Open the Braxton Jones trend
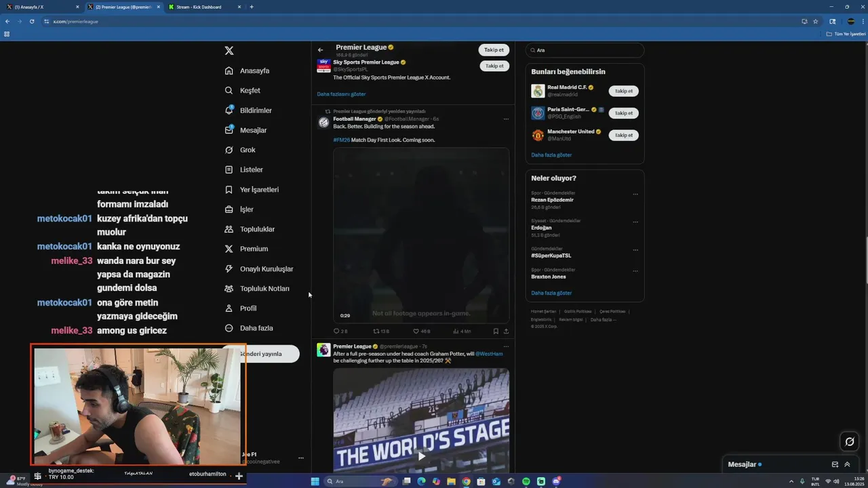 click(x=549, y=277)
